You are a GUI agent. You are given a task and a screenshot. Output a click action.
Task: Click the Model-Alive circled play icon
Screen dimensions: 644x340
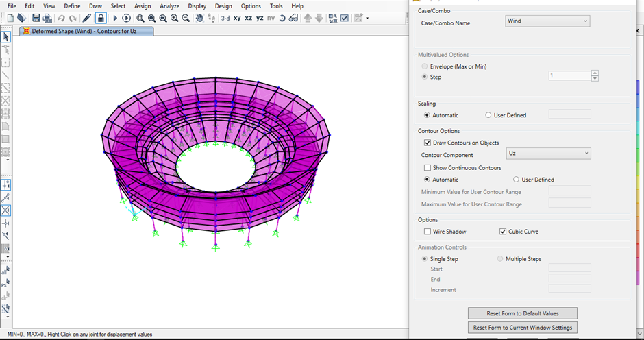[127, 18]
